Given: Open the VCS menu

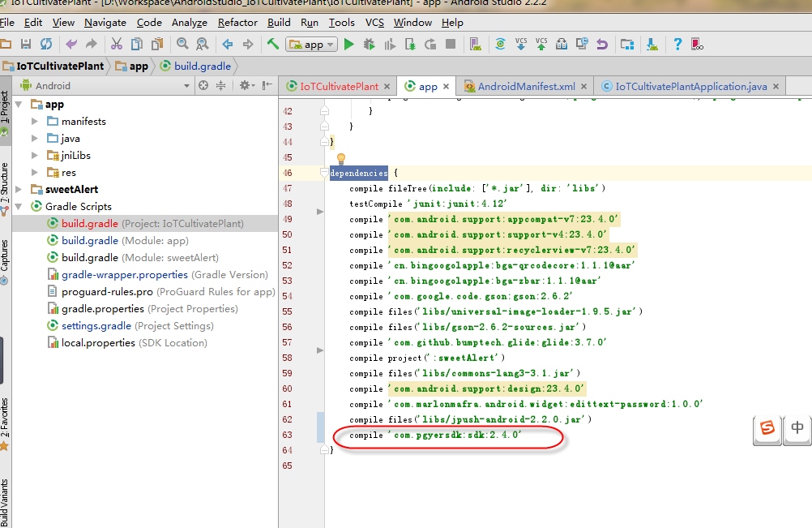Looking at the screenshot, I should [374, 22].
